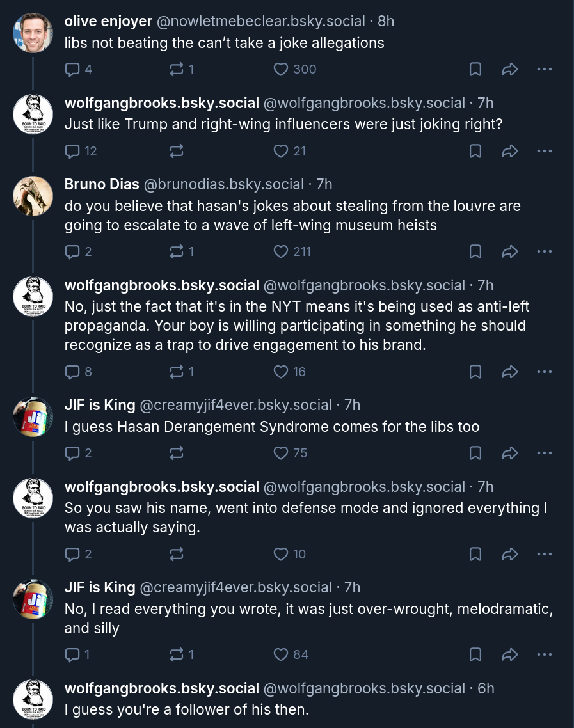The width and height of the screenshot is (574, 728).
Task: Bookmark Bruno Dias's louvre heist post
Action: pos(475,251)
